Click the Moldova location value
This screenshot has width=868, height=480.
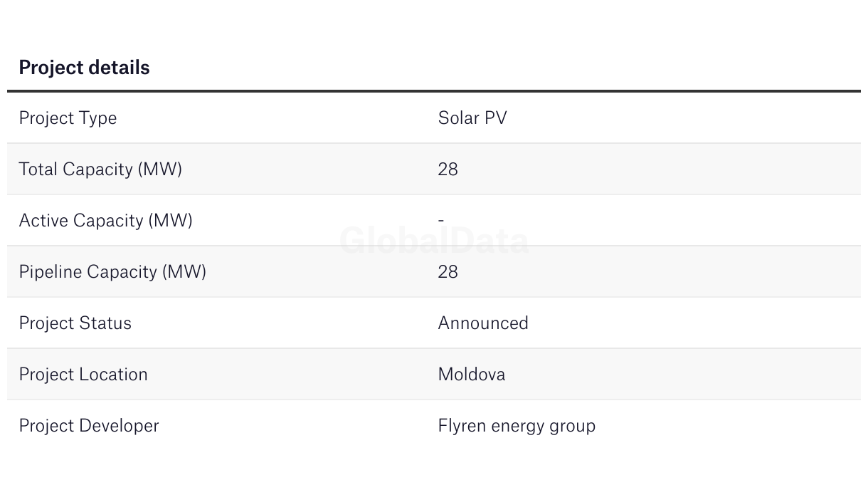472,375
